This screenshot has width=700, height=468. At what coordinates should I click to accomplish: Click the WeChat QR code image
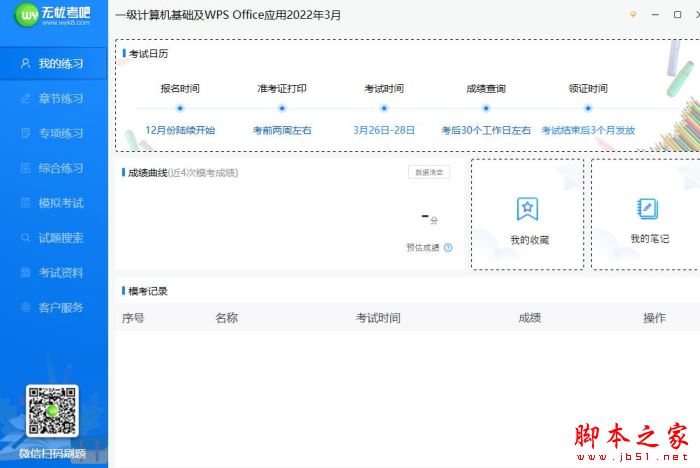coord(52,411)
